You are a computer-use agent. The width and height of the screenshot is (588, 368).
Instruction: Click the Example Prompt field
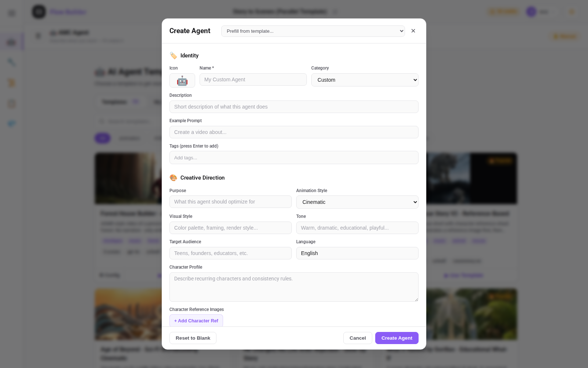coord(294,132)
